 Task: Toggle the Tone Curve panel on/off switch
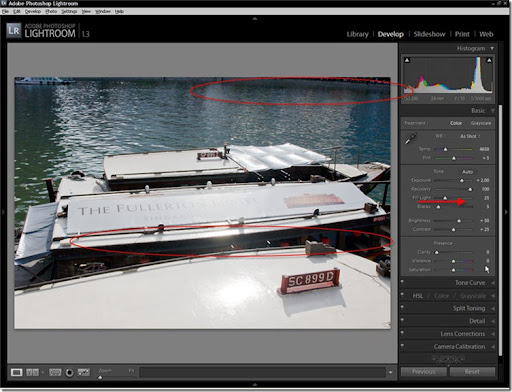402,282
